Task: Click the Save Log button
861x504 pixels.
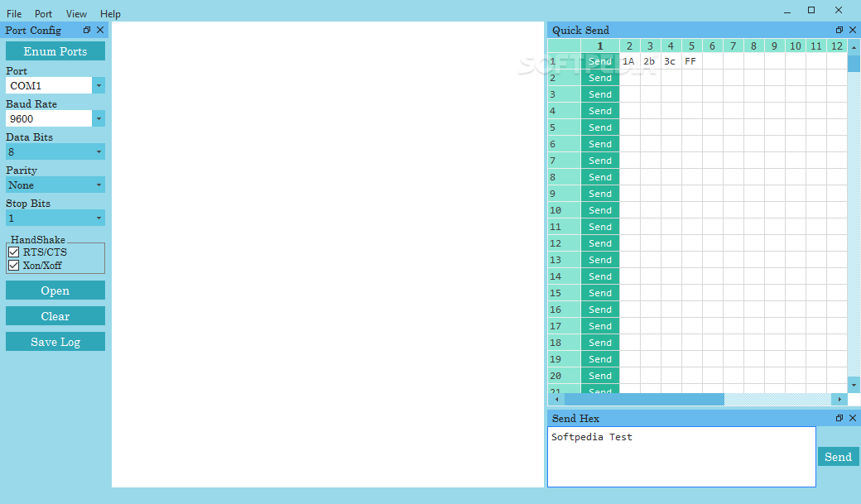Action: tap(55, 342)
